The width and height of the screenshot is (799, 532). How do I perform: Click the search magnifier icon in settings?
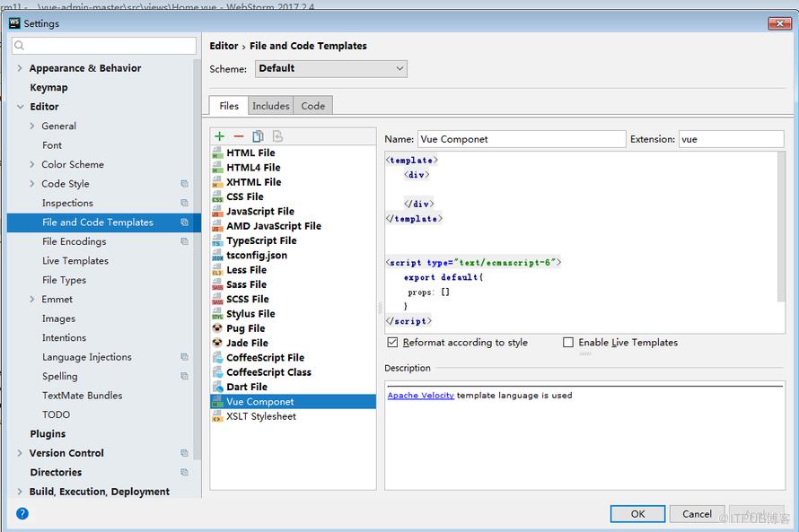point(20,46)
